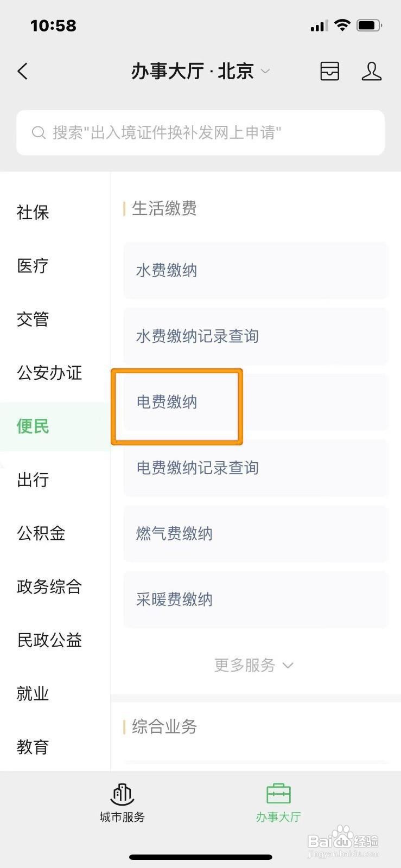Open 燃气费缴纳 service
This screenshot has width=401, height=868.
point(256,534)
